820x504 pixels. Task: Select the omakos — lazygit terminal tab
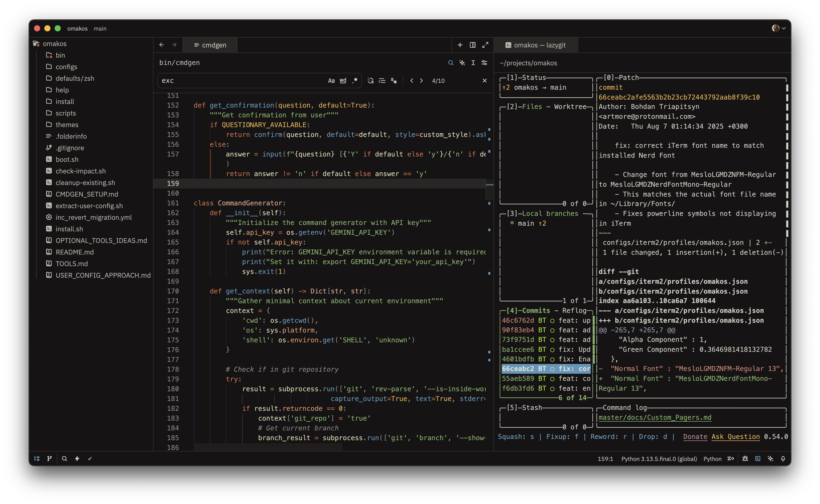pos(536,45)
